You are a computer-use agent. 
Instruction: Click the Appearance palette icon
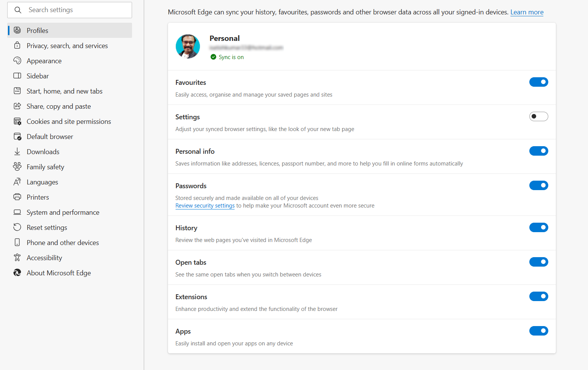(17, 61)
